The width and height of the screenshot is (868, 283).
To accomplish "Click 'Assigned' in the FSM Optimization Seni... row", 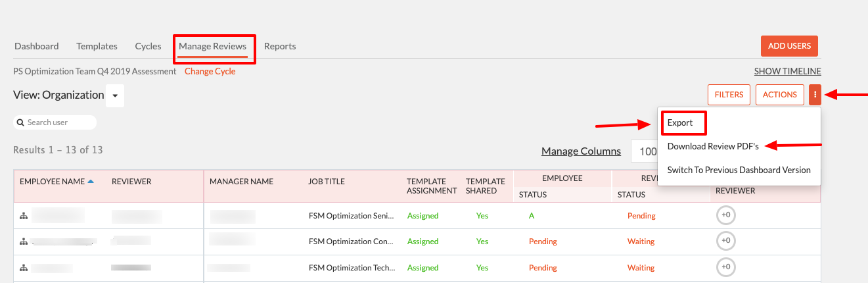I will click(423, 215).
